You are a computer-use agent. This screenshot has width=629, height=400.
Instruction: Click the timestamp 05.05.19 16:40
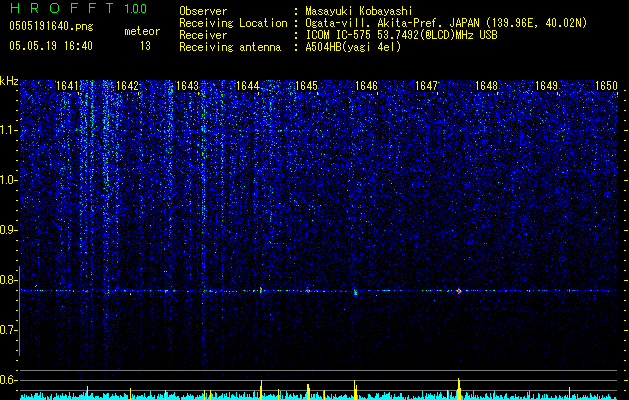coord(51,46)
